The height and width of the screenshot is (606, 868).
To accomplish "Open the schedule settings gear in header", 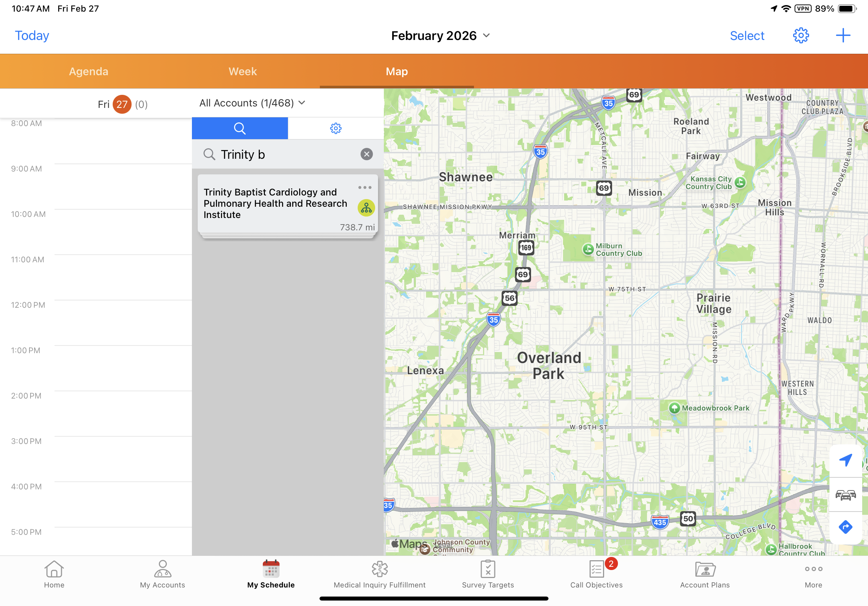I will (x=800, y=36).
